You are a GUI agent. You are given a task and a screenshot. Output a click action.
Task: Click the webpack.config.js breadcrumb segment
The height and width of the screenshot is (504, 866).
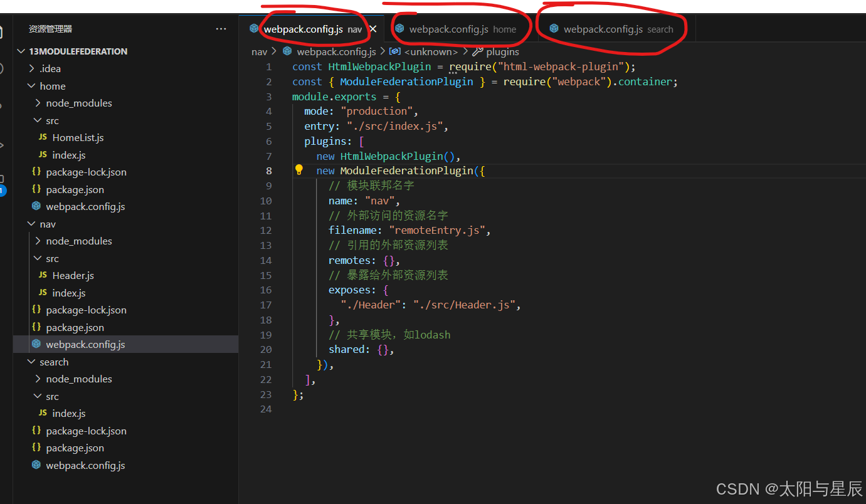[x=336, y=51]
